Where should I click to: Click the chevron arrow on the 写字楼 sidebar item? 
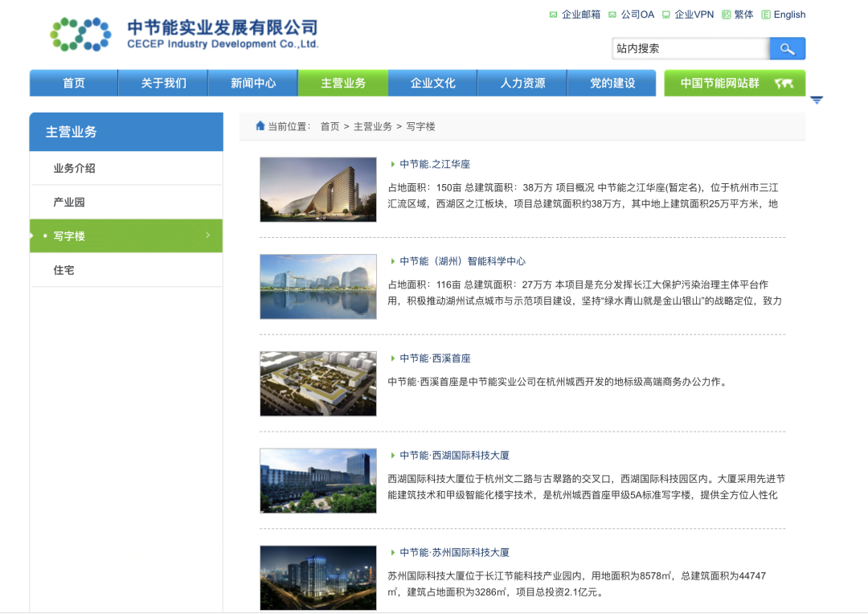(208, 235)
